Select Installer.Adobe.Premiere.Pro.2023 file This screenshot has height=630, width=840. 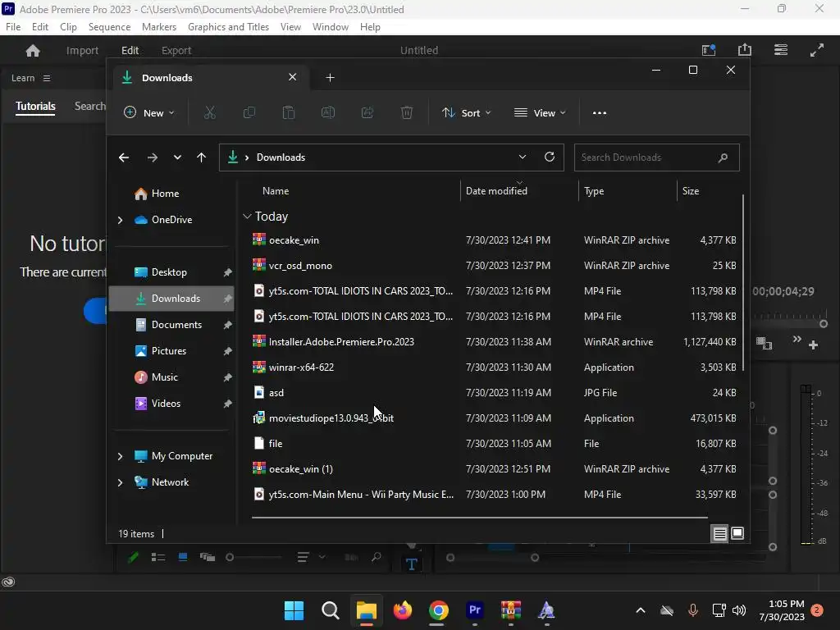(494, 342)
